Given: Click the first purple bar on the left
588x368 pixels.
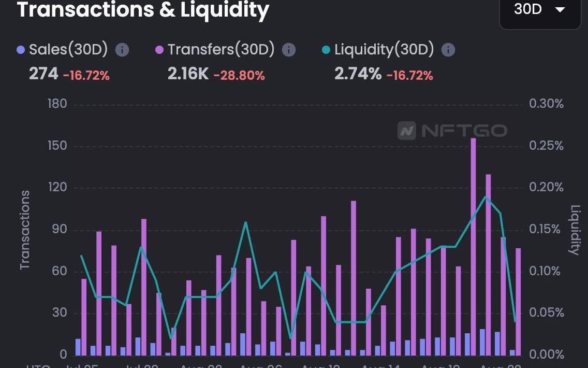Looking at the screenshot, I should (x=84, y=317).
